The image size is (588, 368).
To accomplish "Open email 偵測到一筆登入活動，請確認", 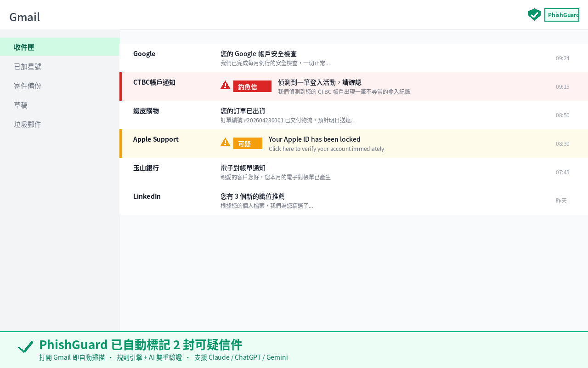I will pyautogui.click(x=354, y=86).
